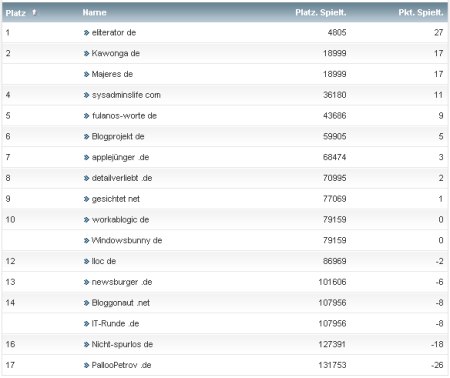The width and height of the screenshot is (450, 378).
Task: Select the ranking value 43686
Action: (x=335, y=116)
